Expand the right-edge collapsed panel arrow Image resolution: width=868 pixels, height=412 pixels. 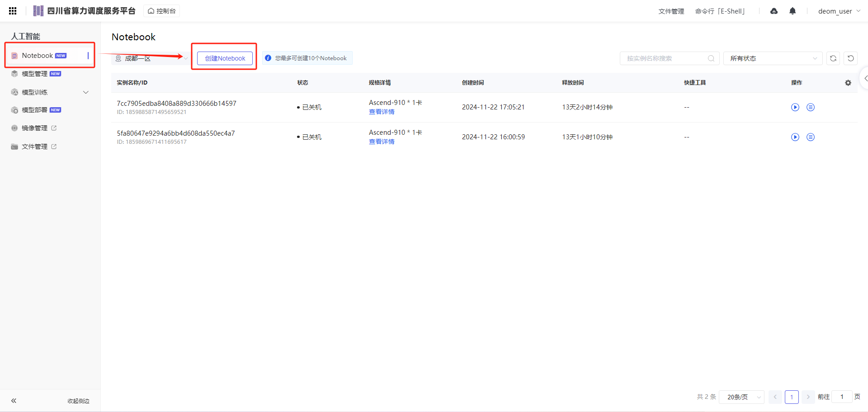click(x=865, y=78)
